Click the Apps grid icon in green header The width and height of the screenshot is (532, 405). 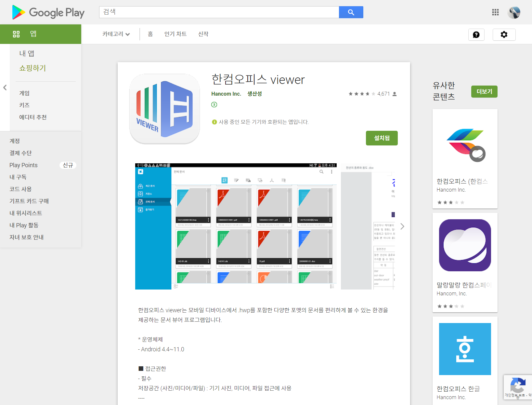pos(16,34)
